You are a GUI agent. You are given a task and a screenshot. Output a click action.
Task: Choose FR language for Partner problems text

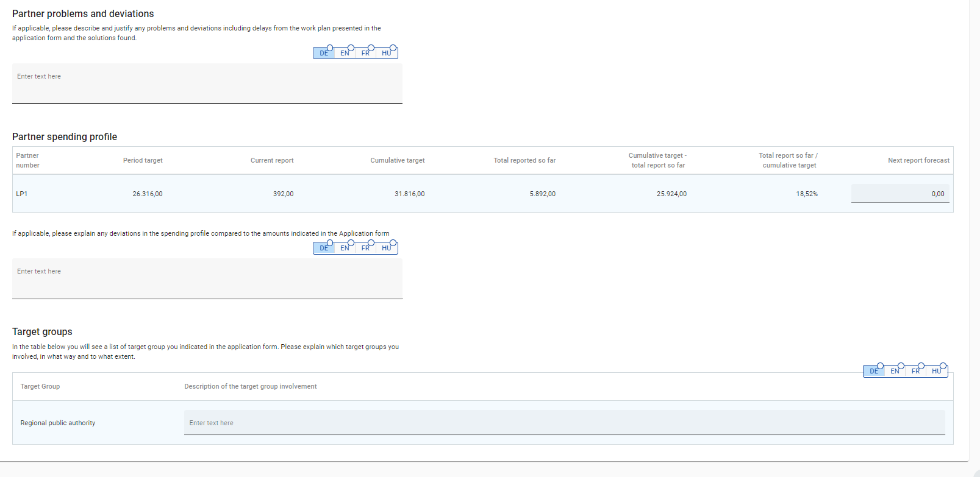(365, 53)
